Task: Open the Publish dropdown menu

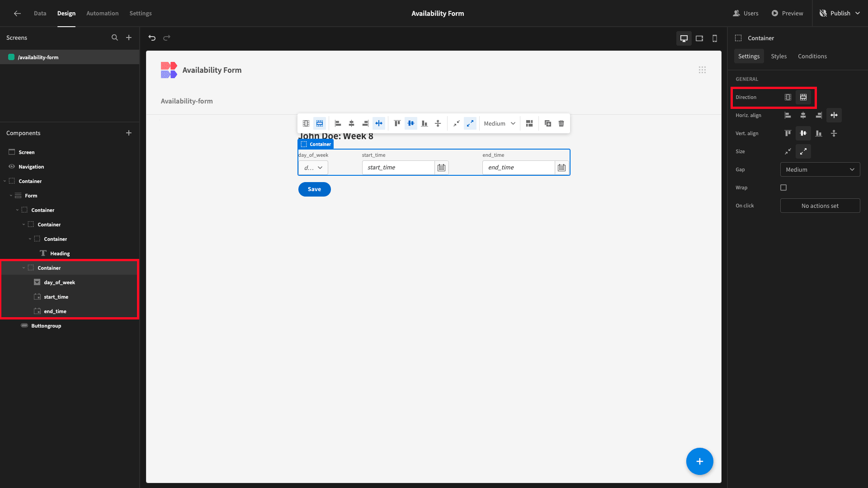Action: [840, 14]
